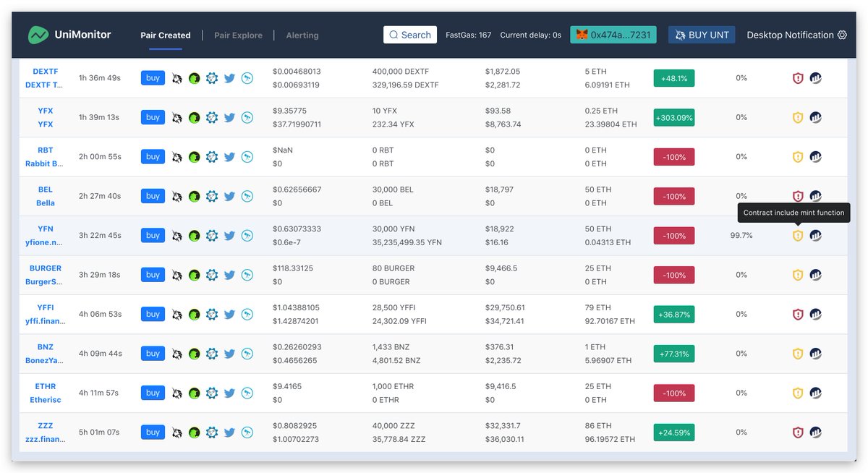Click telescope icon in YFN row
Screen dimensions: 868x473
tap(247, 236)
